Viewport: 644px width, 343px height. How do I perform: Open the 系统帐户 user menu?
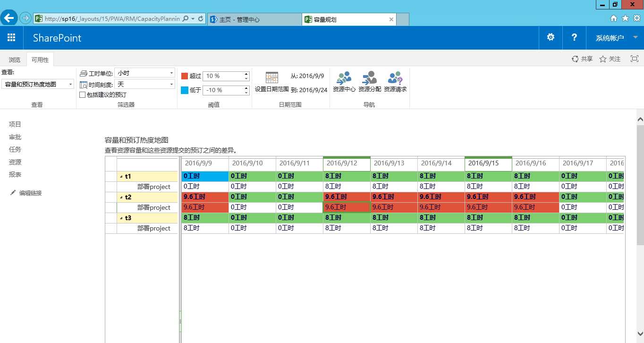click(x=615, y=38)
